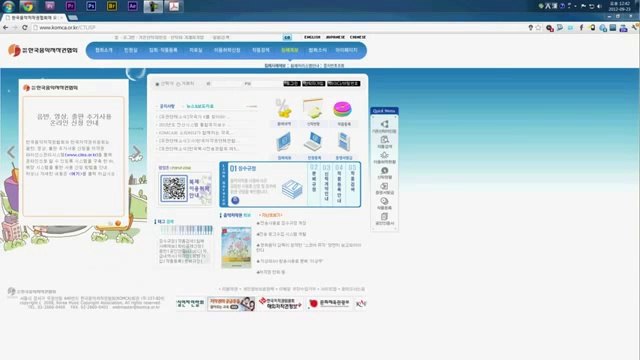Open the Adobe Acrobat PDF taskbar icon
The height and width of the screenshot is (360, 640).
[174, 6]
